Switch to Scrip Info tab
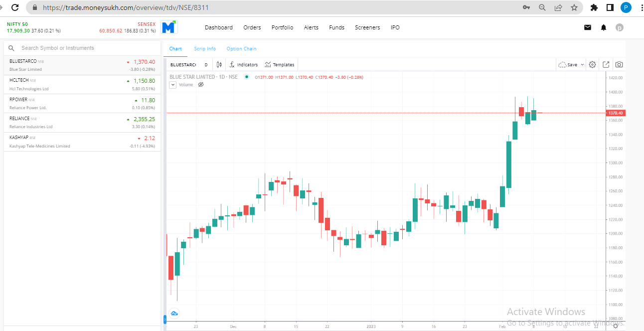The height and width of the screenshot is (331, 644). tap(205, 48)
